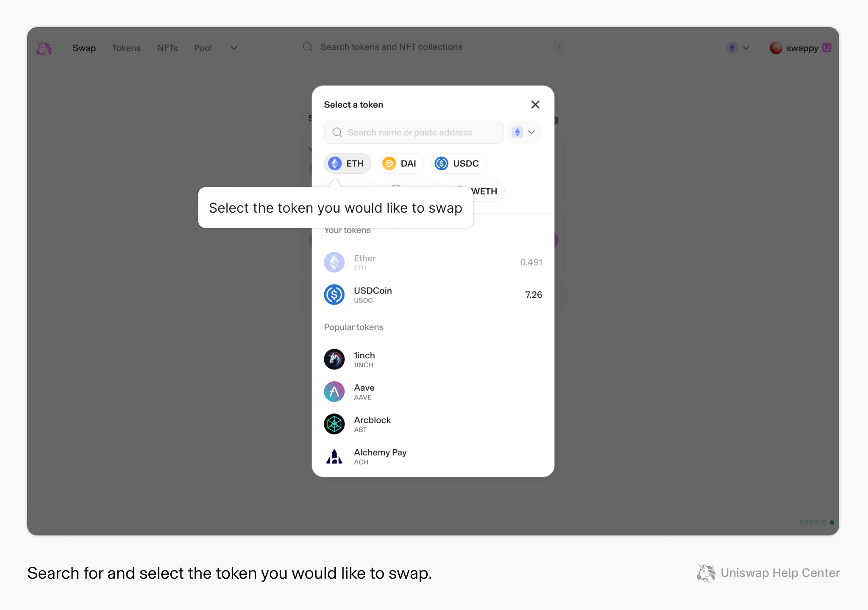Pick the USDC quick-select chip
Viewport: 868px width, 610px height.
point(458,164)
